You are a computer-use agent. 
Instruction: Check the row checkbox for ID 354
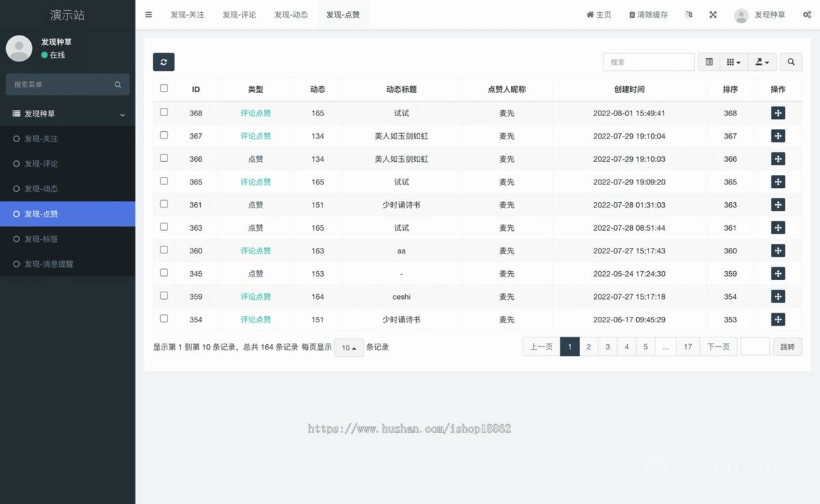pyautogui.click(x=163, y=318)
